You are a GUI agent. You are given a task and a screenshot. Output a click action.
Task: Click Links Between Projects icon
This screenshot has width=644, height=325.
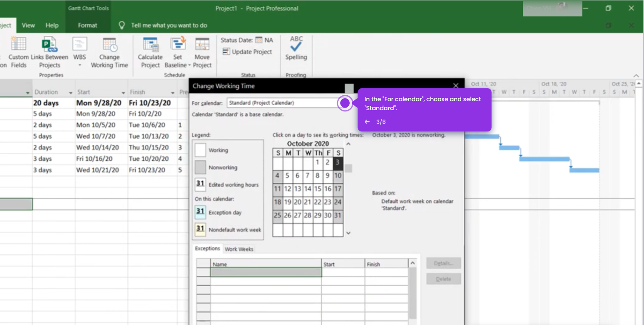tap(49, 45)
